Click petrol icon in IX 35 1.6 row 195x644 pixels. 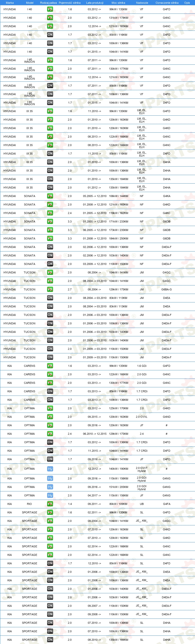[50, 111]
